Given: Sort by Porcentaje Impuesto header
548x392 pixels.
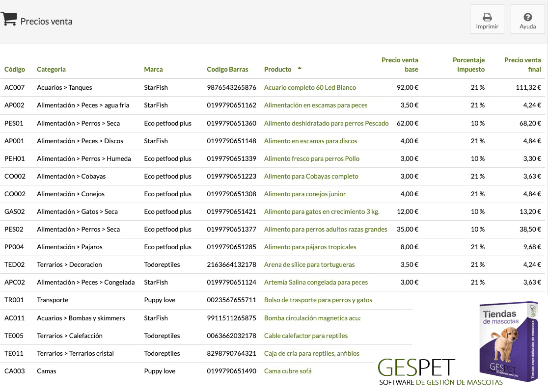Looking at the screenshot, I should tap(468, 65).
